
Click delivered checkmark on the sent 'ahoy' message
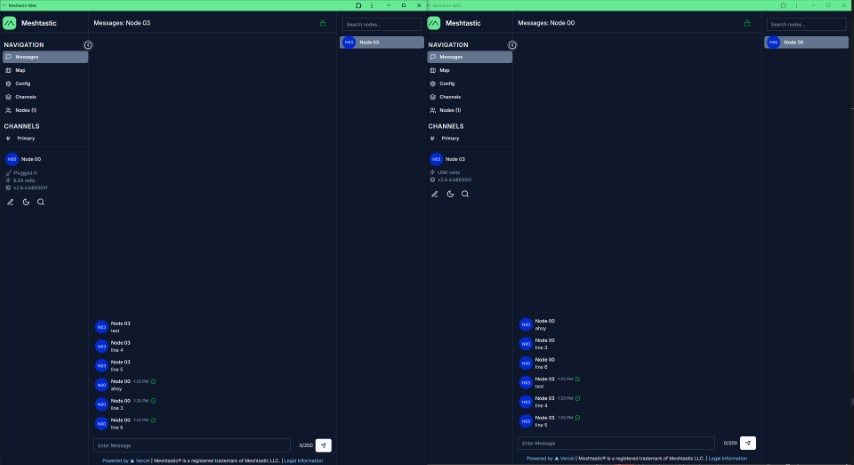click(x=154, y=382)
